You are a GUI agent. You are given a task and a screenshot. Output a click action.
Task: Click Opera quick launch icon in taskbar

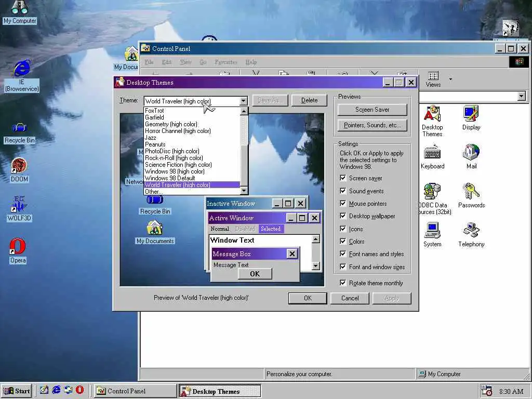coord(79,390)
